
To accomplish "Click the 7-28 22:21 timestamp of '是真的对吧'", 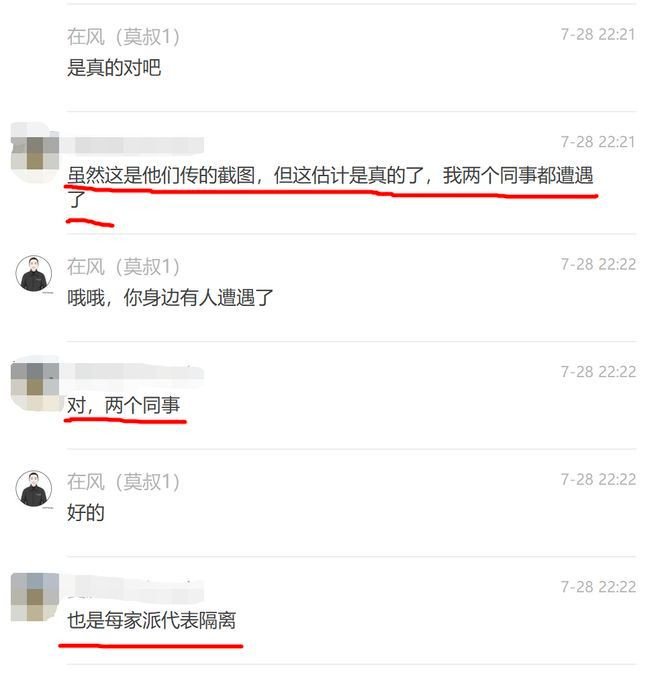I will click(x=598, y=34).
